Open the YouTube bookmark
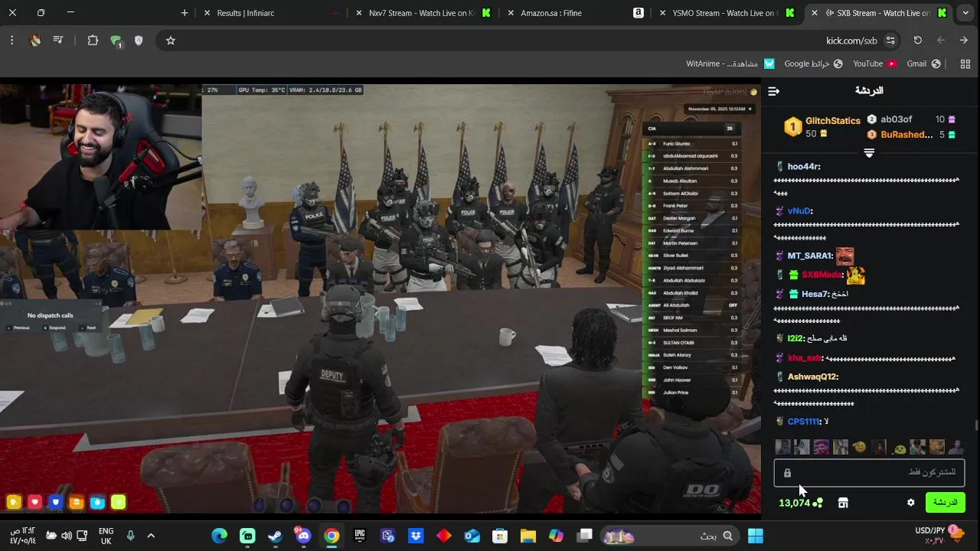 (x=875, y=64)
